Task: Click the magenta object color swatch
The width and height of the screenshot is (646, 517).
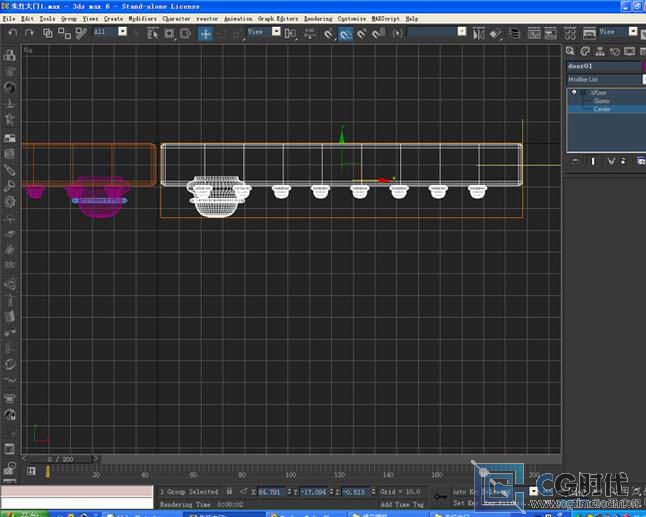Action: (x=644, y=66)
